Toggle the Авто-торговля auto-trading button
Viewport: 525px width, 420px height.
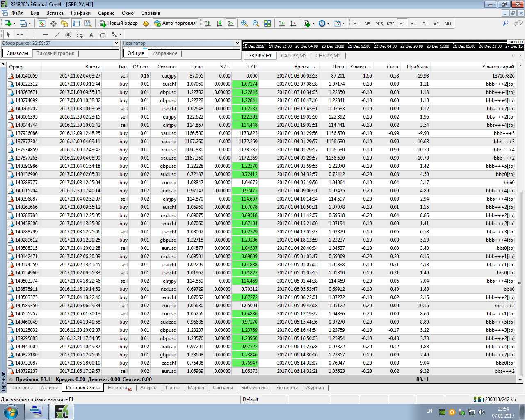(x=175, y=23)
